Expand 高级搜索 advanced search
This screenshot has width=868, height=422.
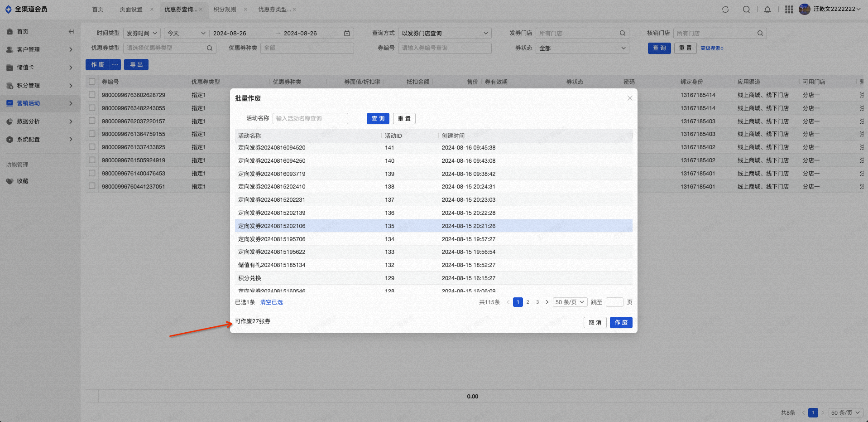pos(712,49)
